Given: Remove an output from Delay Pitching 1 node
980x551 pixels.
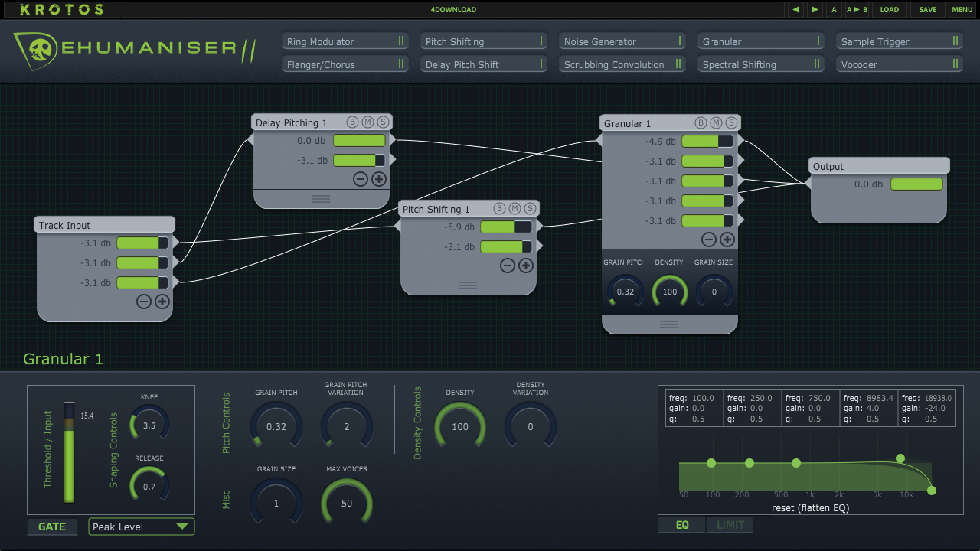Looking at the screenshot, I should pyautogui.click(x=361, y=179).
